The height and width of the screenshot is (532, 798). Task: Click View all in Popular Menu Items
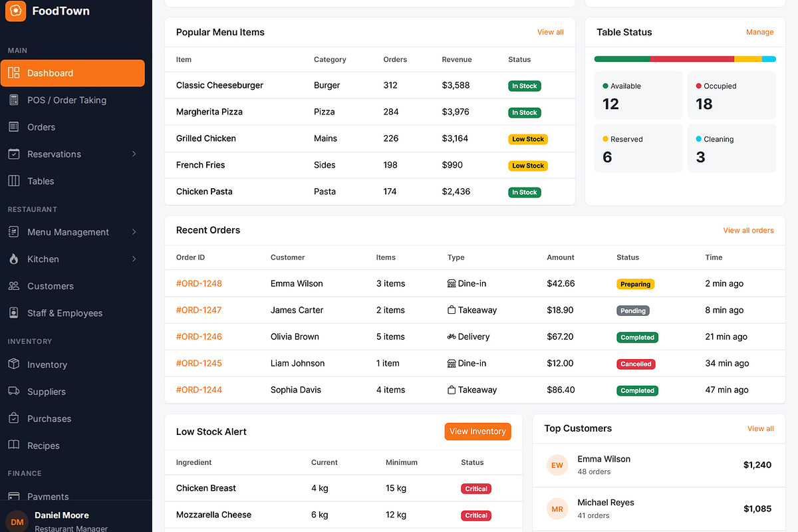(550, 32)
